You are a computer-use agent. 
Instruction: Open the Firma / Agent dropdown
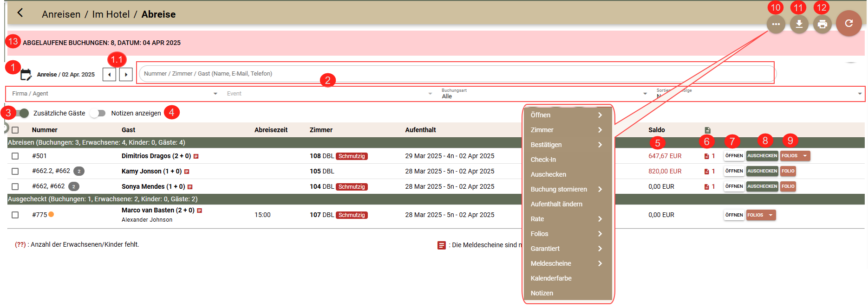[114, 94]
